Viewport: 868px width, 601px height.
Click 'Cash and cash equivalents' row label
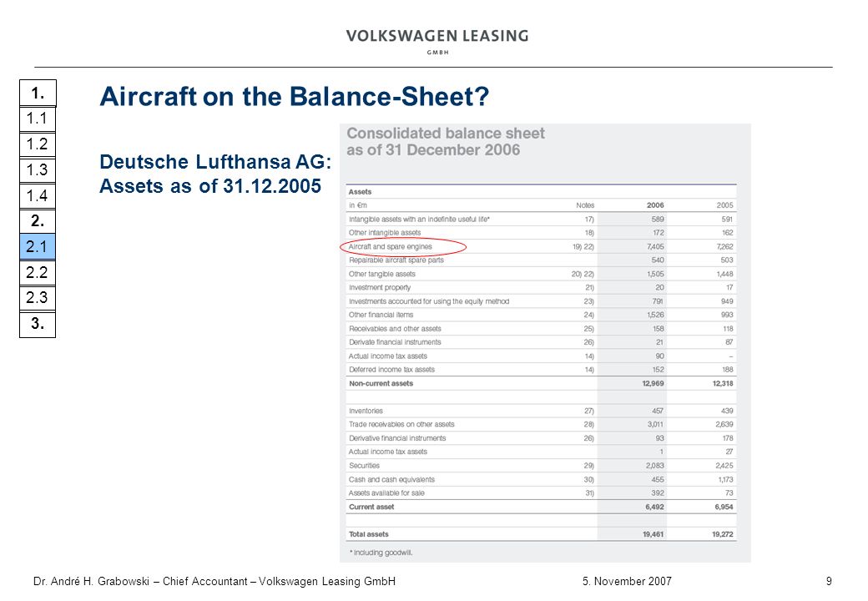point(392,480)
